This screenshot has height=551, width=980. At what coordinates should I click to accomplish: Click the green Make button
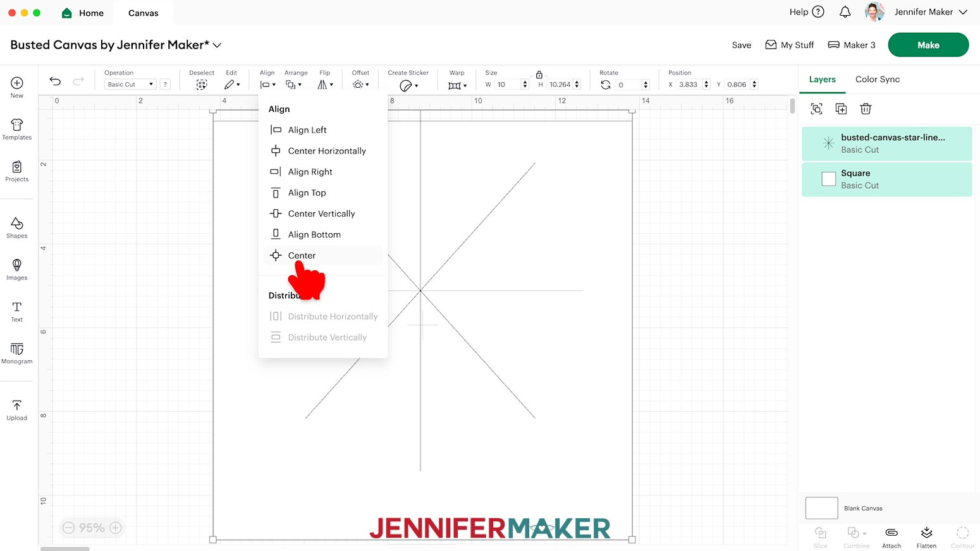(928, 45)
